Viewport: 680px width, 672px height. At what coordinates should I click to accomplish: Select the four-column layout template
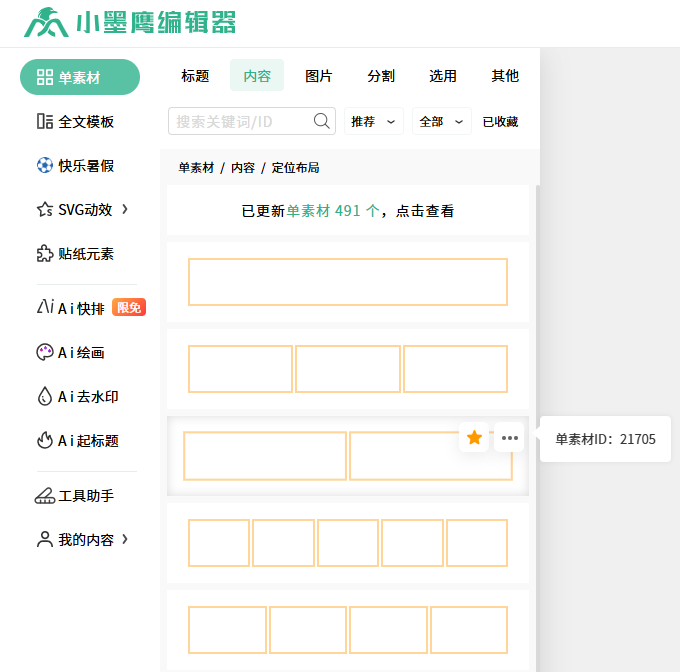[348, 630]
